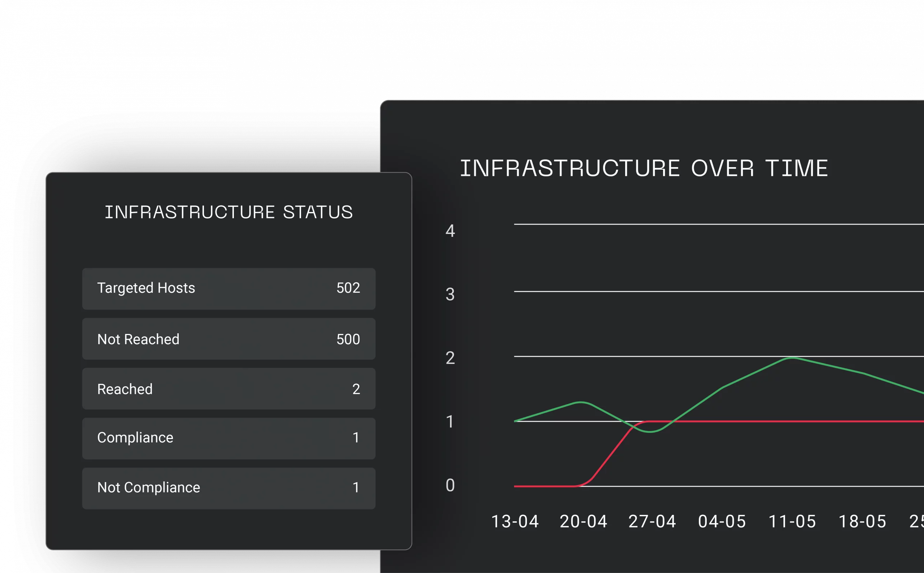924x573 pixels.
Task: Select the 13-04 date label
Action: pyautogui.click(x=515, y=521)
